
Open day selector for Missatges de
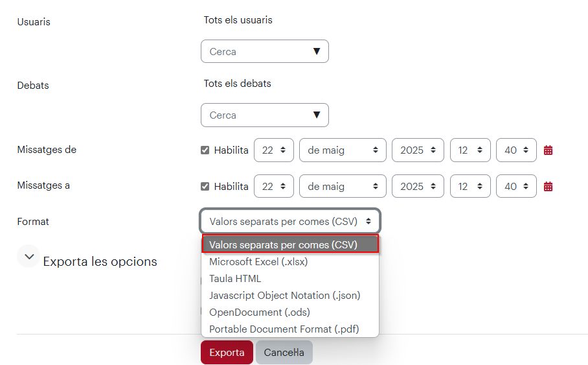coord(274,150)
